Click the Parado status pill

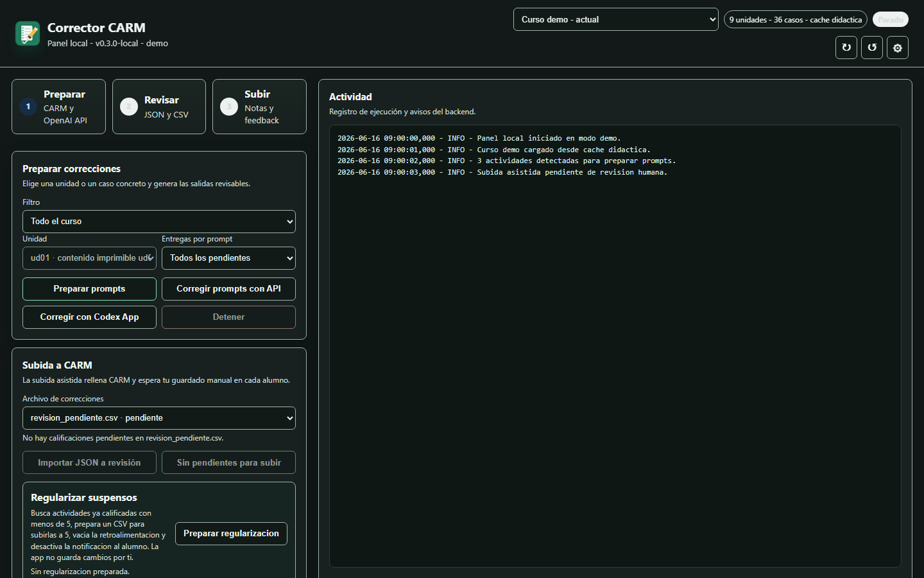[x=891, y=20]
